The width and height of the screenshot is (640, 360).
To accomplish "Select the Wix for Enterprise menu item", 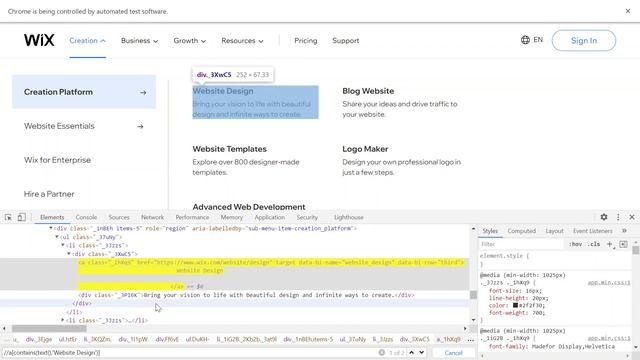I will [x=57, y=160].
